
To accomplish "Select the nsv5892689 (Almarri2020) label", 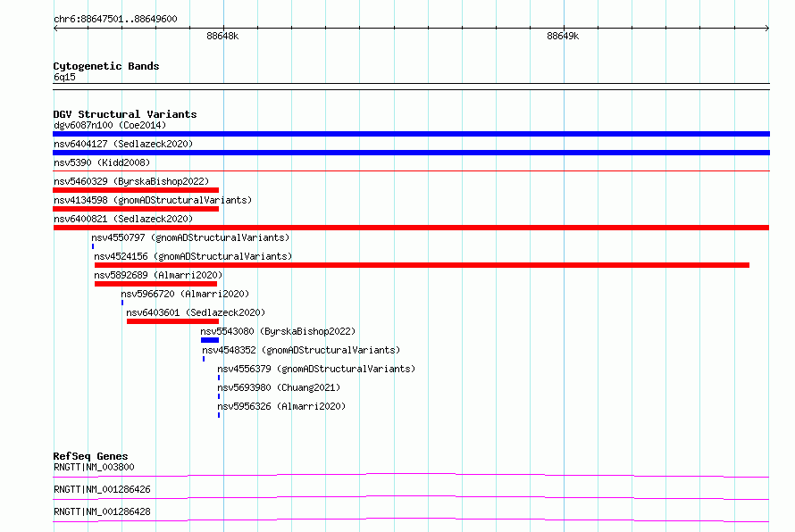I will (158, 275).
